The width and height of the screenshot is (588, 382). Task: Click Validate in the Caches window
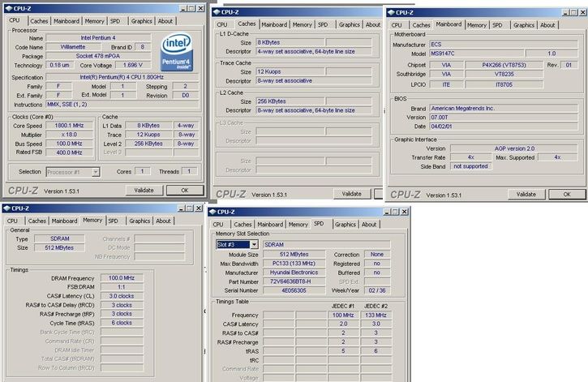[x=351, y=194]
